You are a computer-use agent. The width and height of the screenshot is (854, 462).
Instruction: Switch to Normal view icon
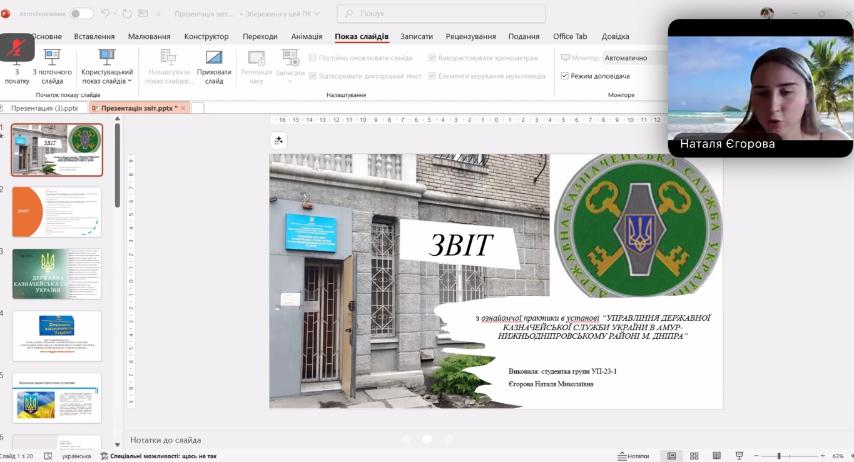(672, 456)
